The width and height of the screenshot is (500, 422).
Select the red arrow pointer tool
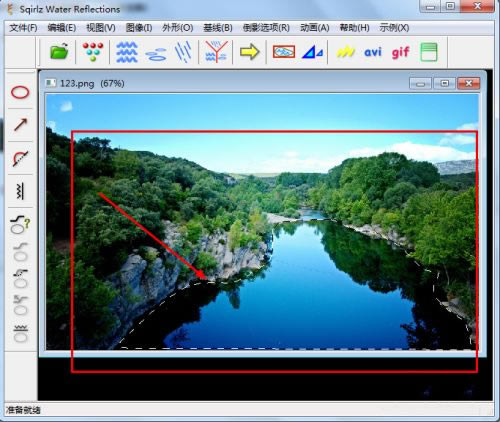pyautogui.click(x=20, y=125)
